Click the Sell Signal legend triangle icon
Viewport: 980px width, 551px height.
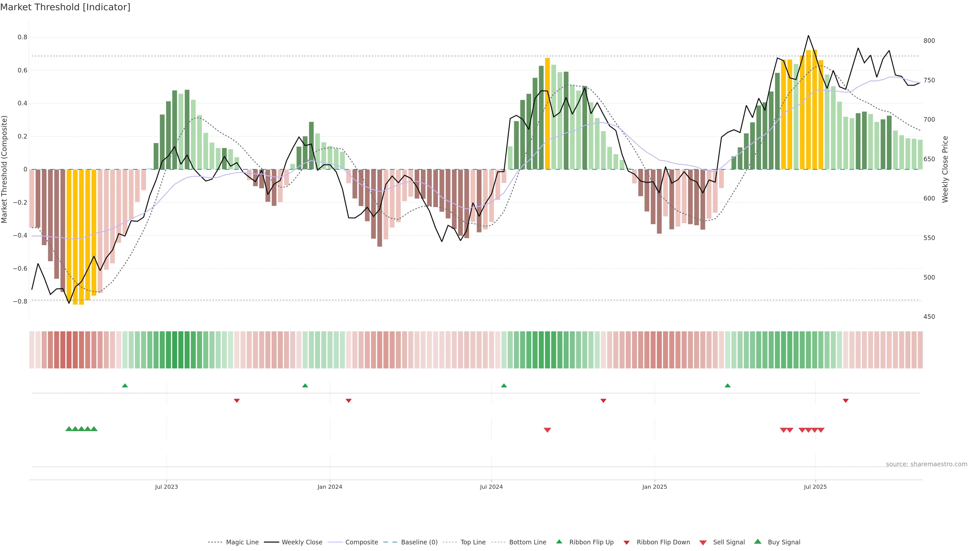703,543
